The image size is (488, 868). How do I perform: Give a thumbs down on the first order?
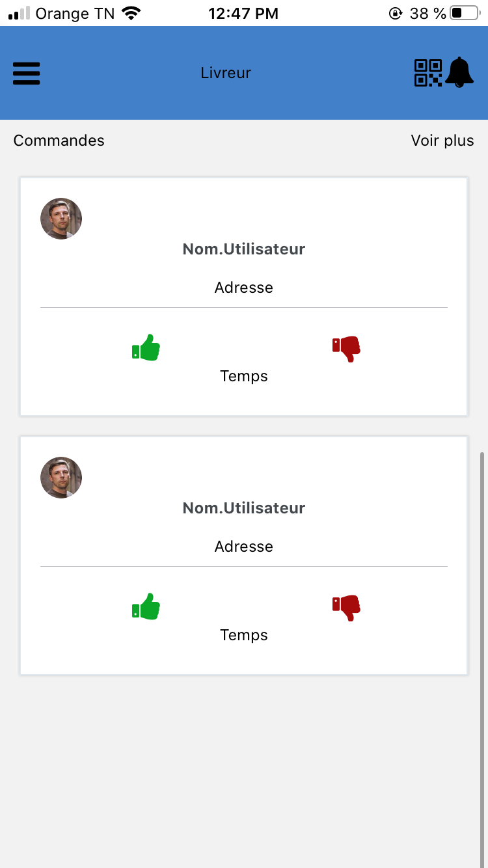pyautogui.click(x=346, y=348)
